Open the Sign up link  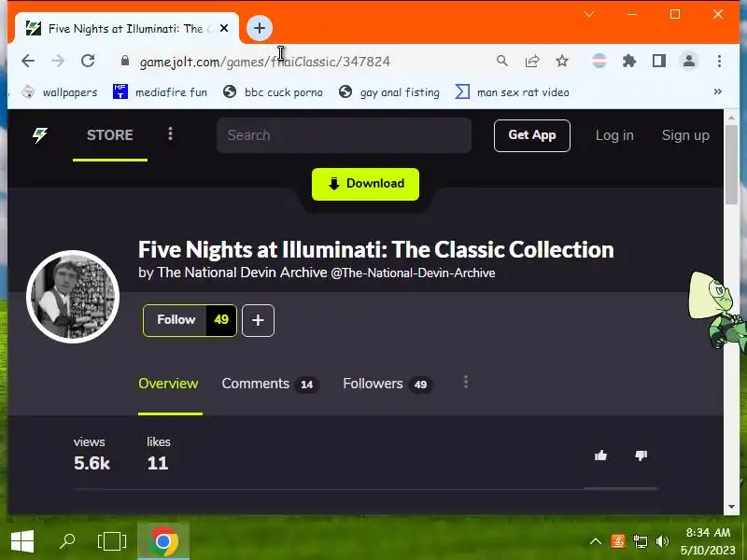point(685,135)
